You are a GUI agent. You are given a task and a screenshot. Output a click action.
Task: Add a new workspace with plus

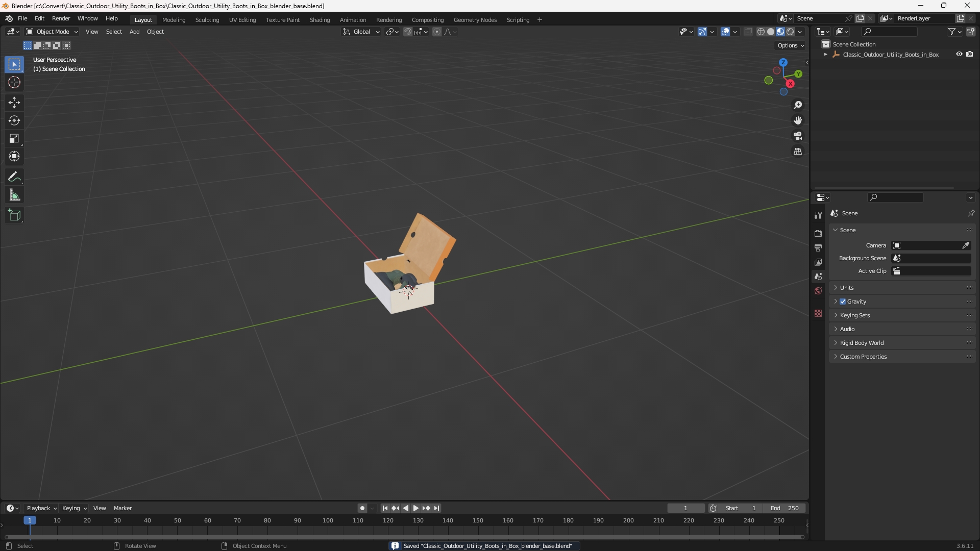pyautogui.click(x=540, y=20)
